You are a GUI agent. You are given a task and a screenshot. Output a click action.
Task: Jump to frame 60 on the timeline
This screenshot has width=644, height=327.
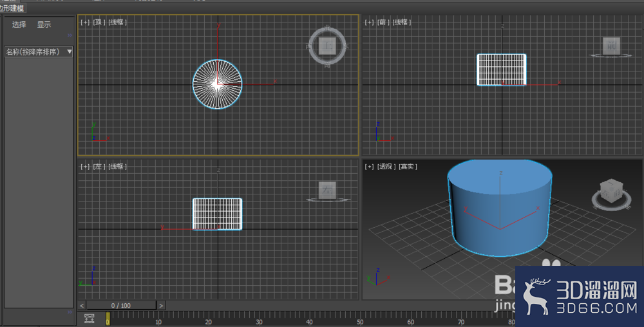(x=411, y=322)
